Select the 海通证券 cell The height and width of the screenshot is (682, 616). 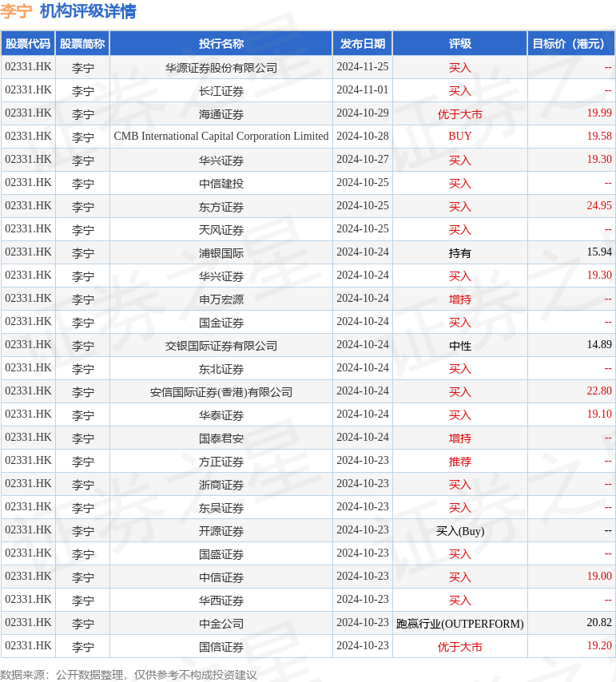[221, 114]
